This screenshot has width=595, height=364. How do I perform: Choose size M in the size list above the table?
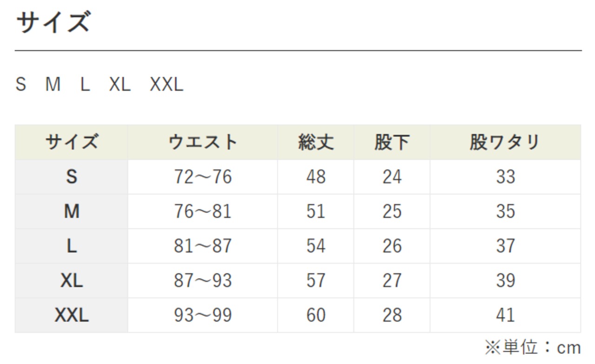point(53,84)
